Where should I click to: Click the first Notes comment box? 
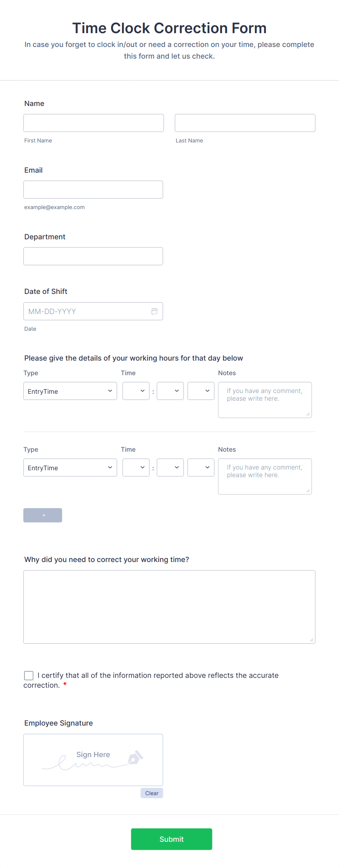pyautogui.click(x=265, y=399)
